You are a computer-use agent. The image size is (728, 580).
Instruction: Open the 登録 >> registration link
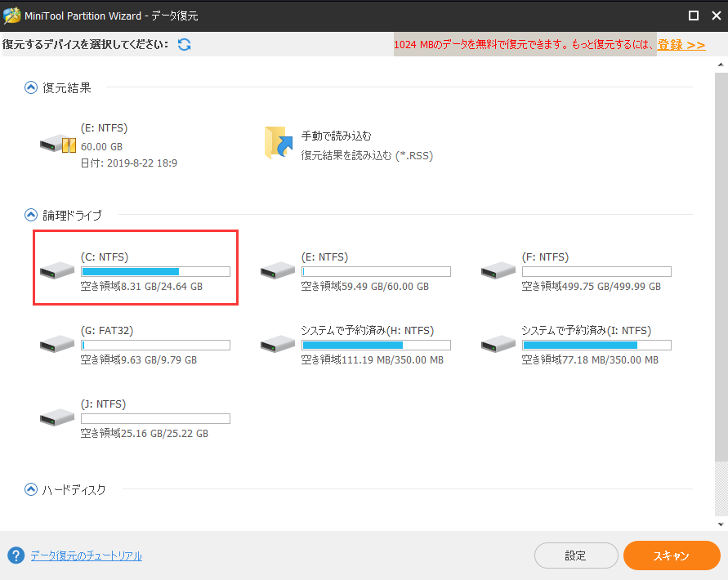[681, 45]
